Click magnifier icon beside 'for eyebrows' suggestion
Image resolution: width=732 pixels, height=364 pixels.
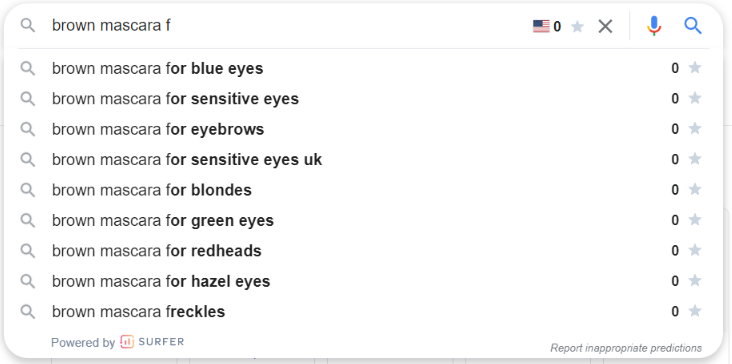point(28,129)
